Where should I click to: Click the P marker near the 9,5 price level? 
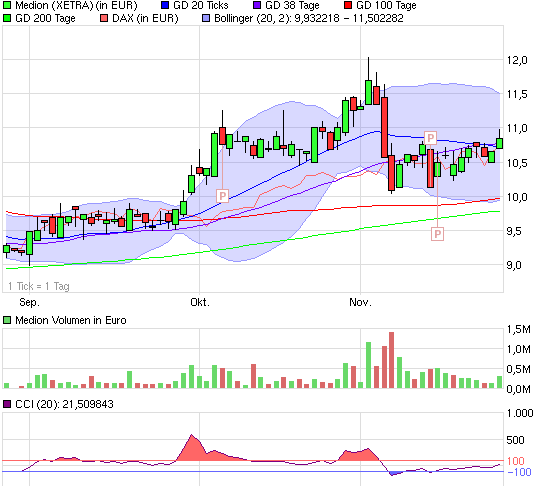(x=437, y=234)
